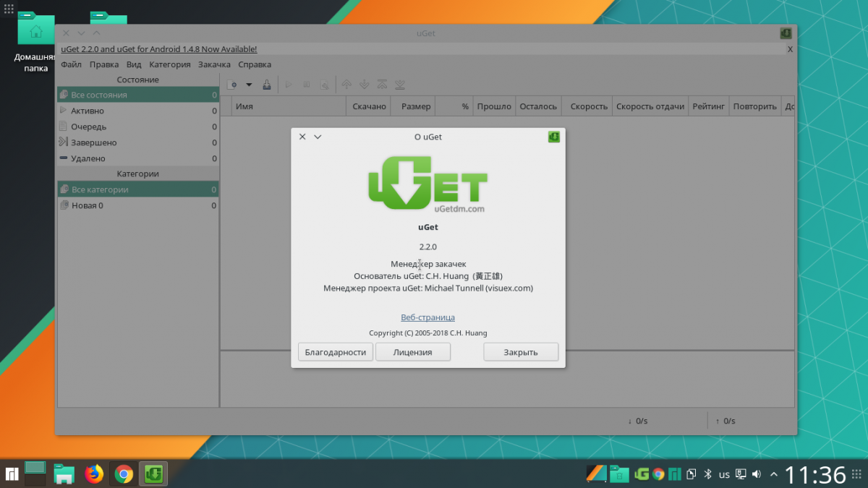Image resolution: width=868 pixels, height=488 pixels.
Task: Click the Повторить column header
Action: pyautogui.click(x=754, y=106)
